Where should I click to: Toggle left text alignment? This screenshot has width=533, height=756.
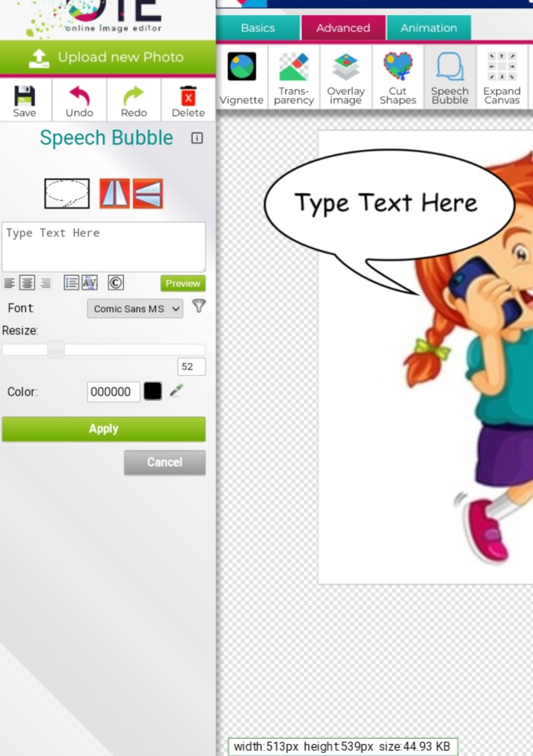point(10,283)
